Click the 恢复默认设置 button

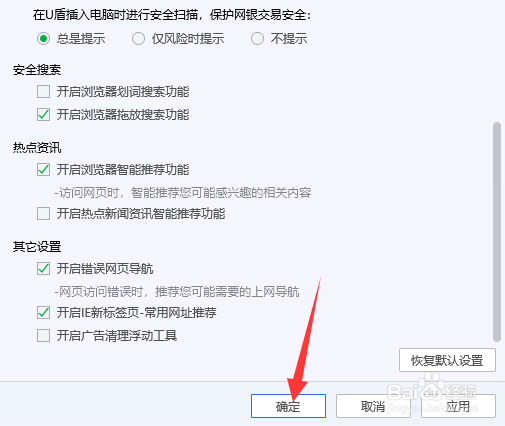447,360
